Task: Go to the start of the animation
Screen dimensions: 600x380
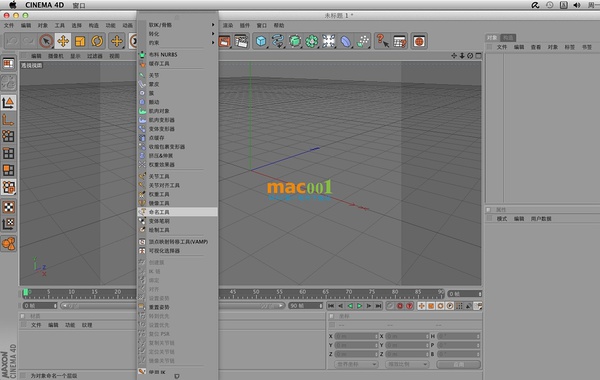Action: click(x=331, y=306)
